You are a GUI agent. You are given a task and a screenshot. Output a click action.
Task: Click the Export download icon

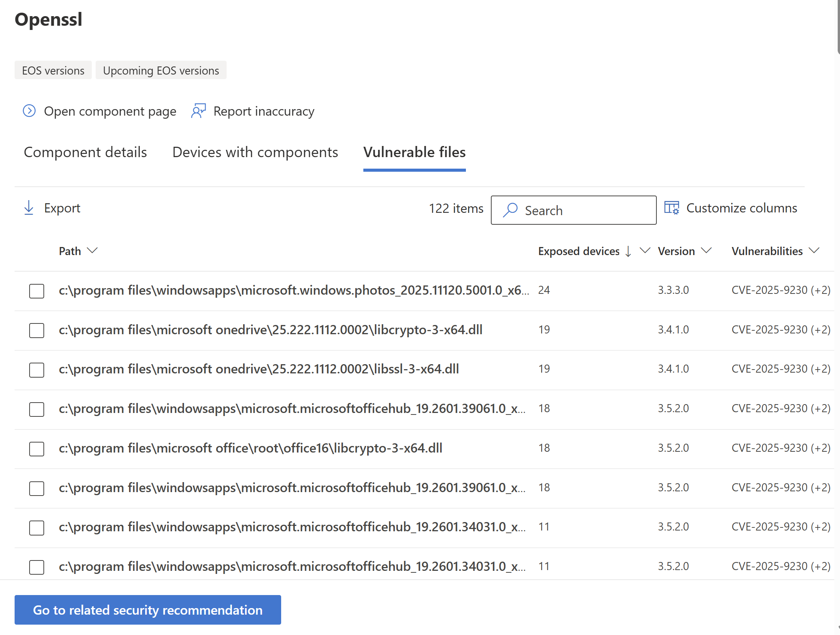click(x=29, y=208)
